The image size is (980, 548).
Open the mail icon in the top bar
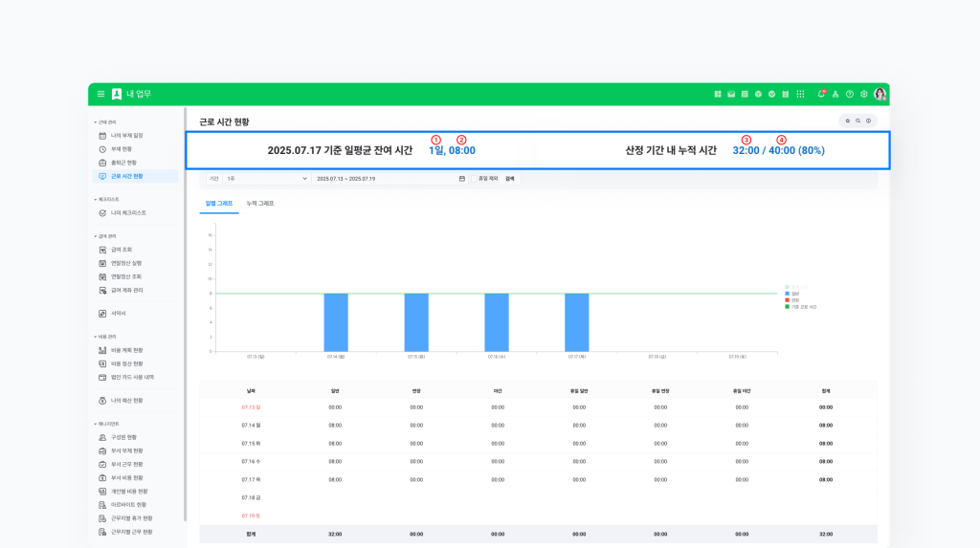[x=731, y=94]
